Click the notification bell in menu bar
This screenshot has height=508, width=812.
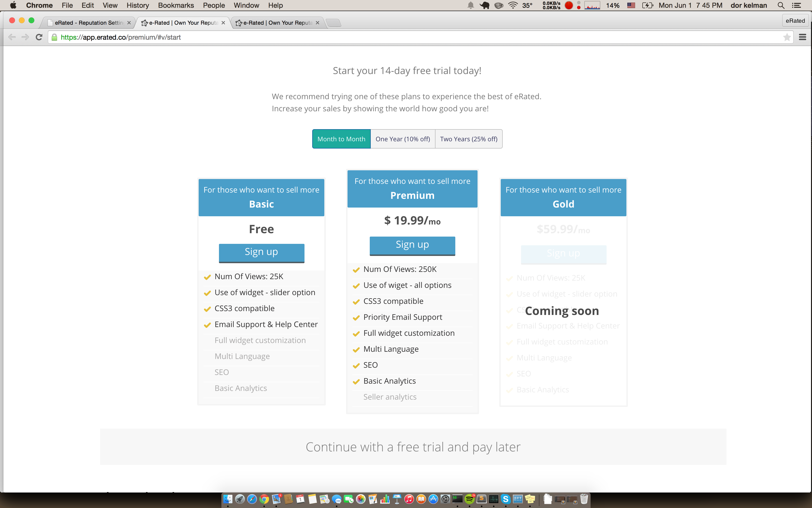coord(471,5)
